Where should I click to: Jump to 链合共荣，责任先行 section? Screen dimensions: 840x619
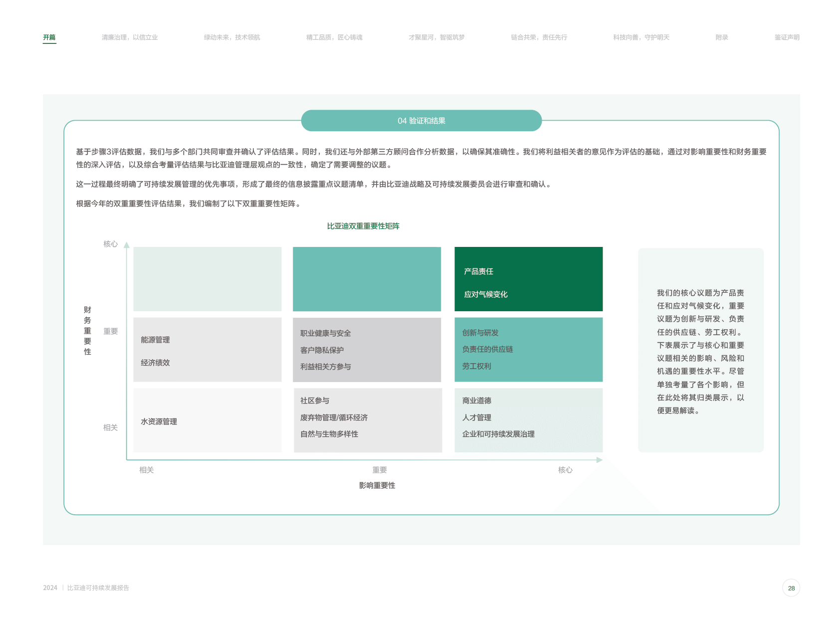pyautogui.click(x=539, y=37)
